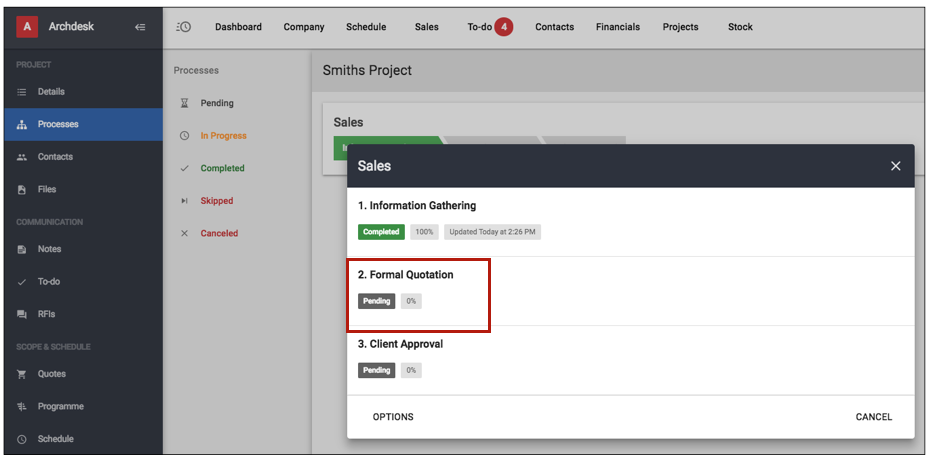This screenshot has height=462, width=930.
Task: Open Company in top navigation
Action: point(304,27)
